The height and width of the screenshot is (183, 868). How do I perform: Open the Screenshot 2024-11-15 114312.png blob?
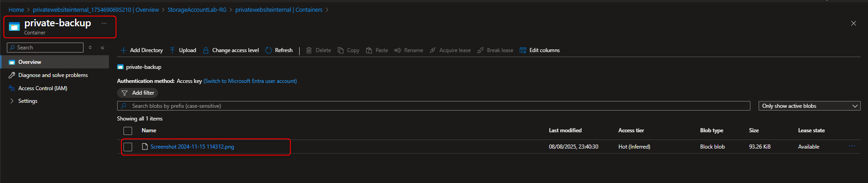[x=192, y=147]
